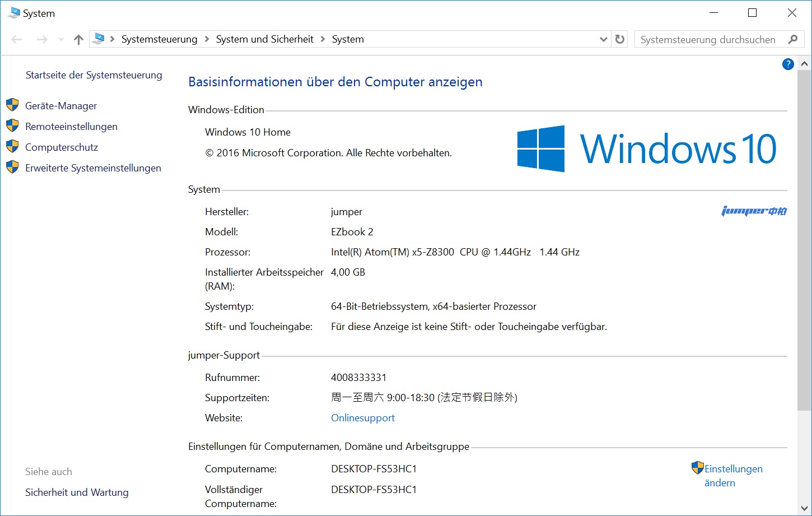Click the vertical scrollbar thumb
812x516 pixels.
pyautogui.click(x=805, y=241)
